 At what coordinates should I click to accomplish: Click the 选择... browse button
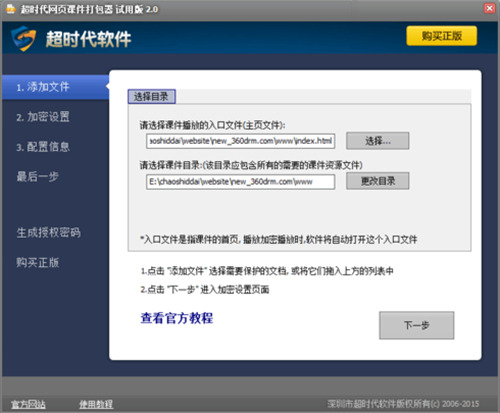378,141
